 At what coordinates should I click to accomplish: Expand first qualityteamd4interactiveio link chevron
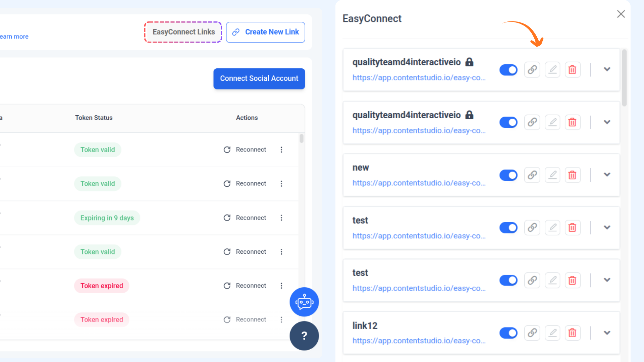607,69
